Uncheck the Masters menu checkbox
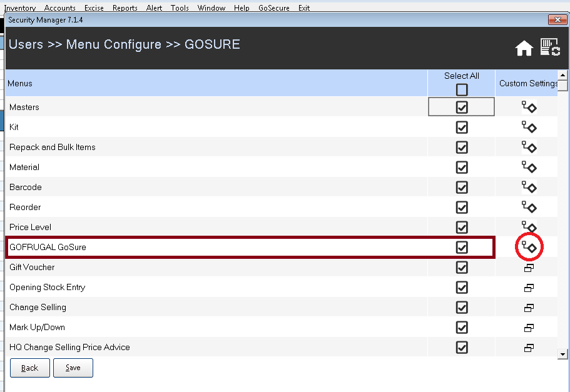Screen dimensions: 570x392 [462, 107]
